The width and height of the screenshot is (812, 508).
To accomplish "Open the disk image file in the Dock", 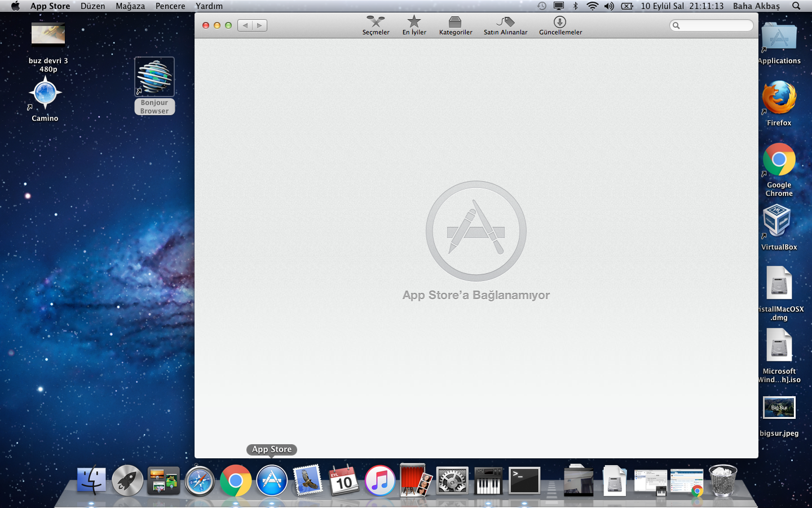I will click(x=614, y=481).
